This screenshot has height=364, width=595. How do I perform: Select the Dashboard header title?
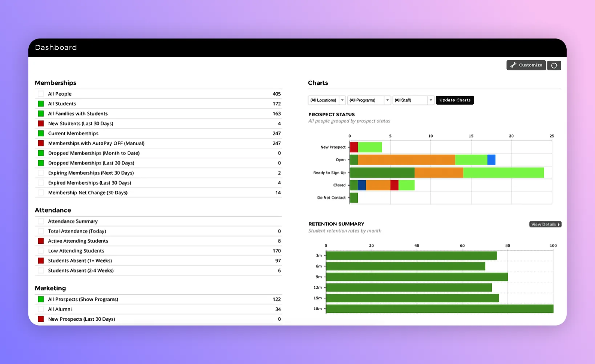pyautogui.click(x=56, y=47)
